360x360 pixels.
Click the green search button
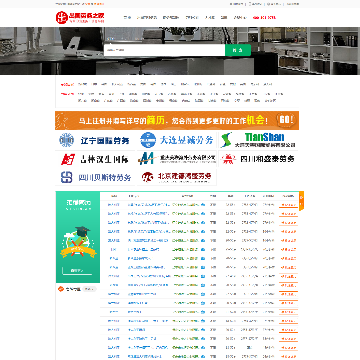[x=238, y=50]
